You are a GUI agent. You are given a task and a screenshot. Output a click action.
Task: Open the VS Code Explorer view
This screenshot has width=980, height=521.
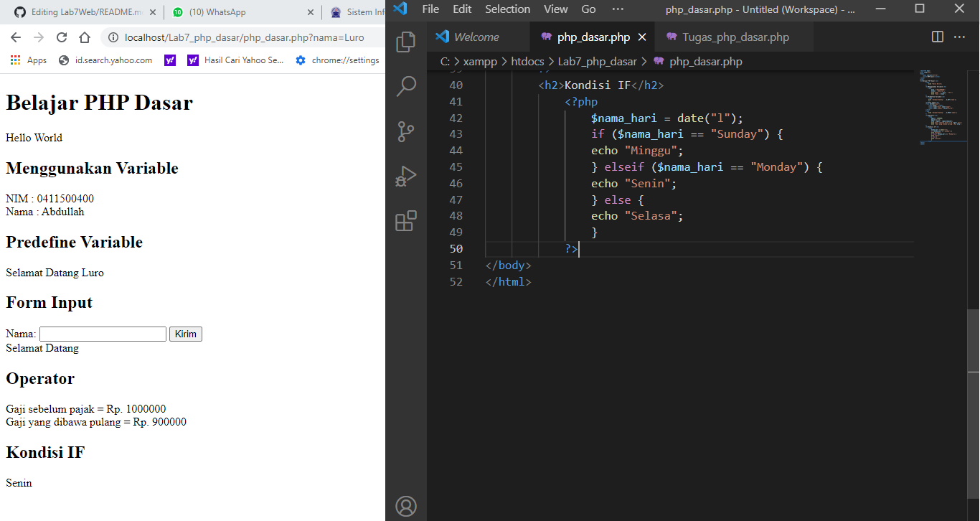coord(405,42)
